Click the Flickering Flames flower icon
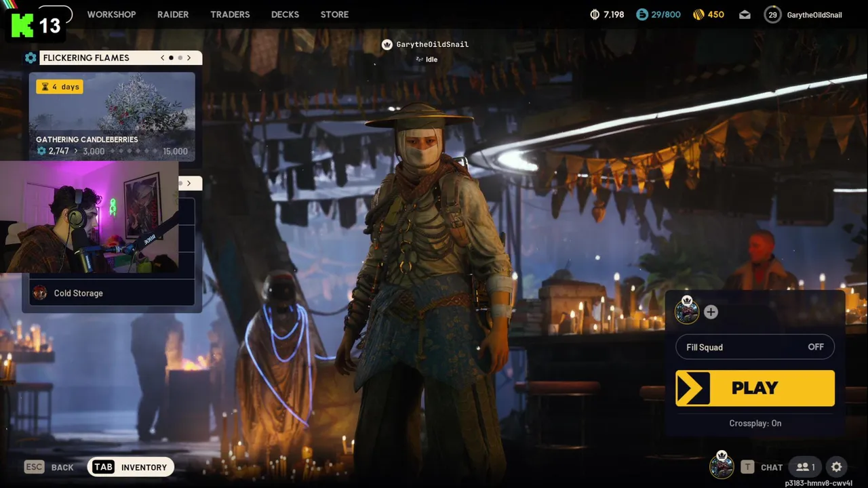 click(x=31, y=58)
